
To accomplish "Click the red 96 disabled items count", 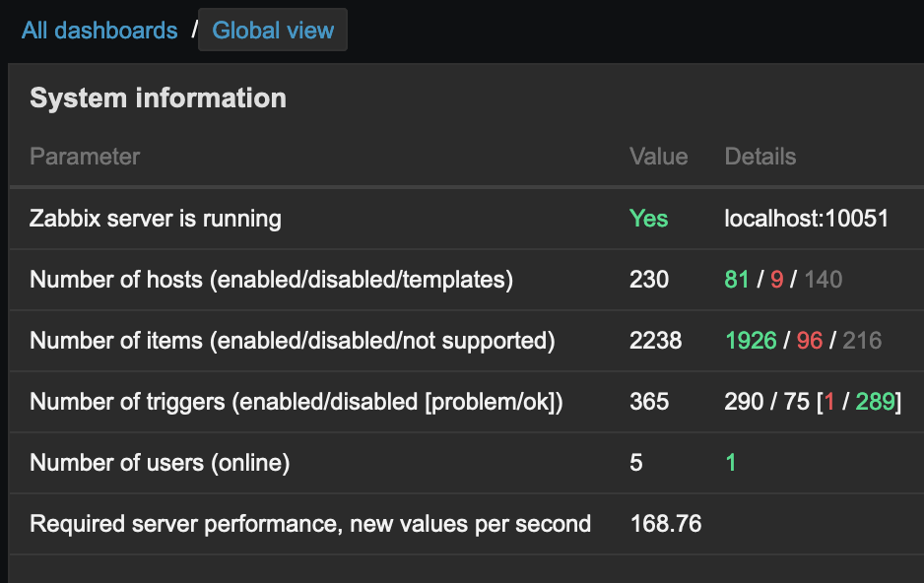I will click(x=809, y=341).
